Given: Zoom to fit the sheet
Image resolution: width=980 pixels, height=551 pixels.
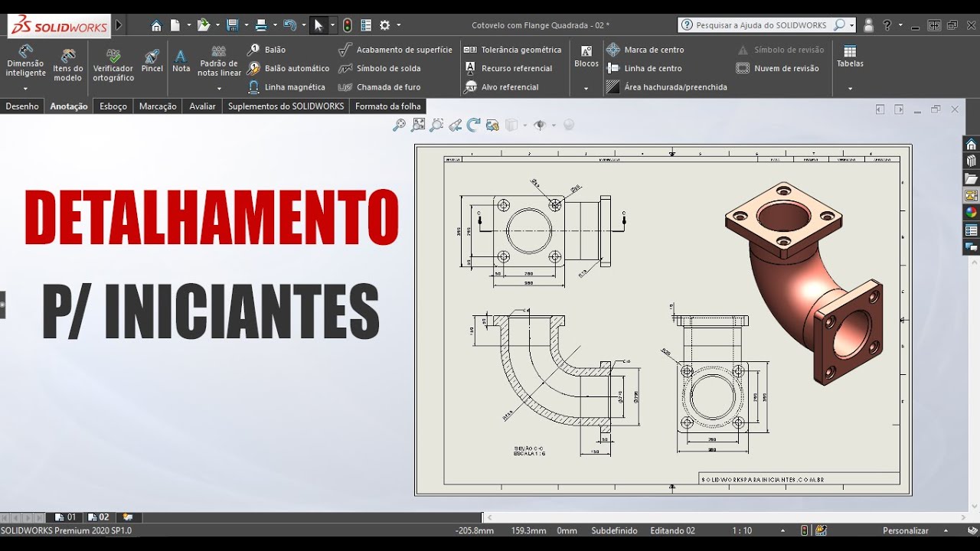Looking at the screenshot, I should [x=418, y=125].
